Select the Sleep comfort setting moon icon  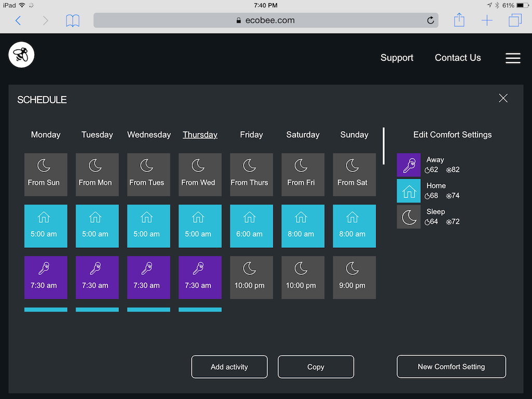pyautogui.click(x=408, y=217)
